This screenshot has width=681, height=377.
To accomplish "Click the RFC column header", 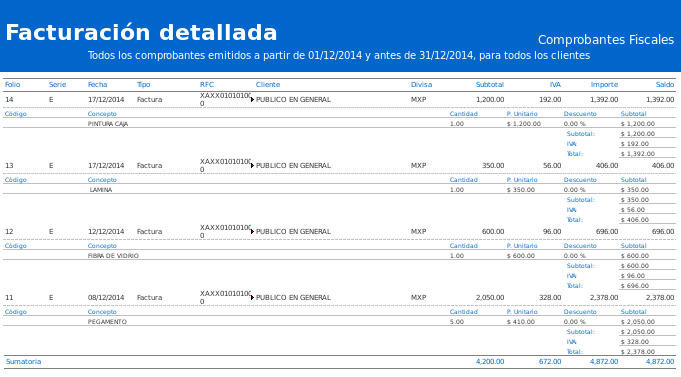I will [x=207, y=85].
